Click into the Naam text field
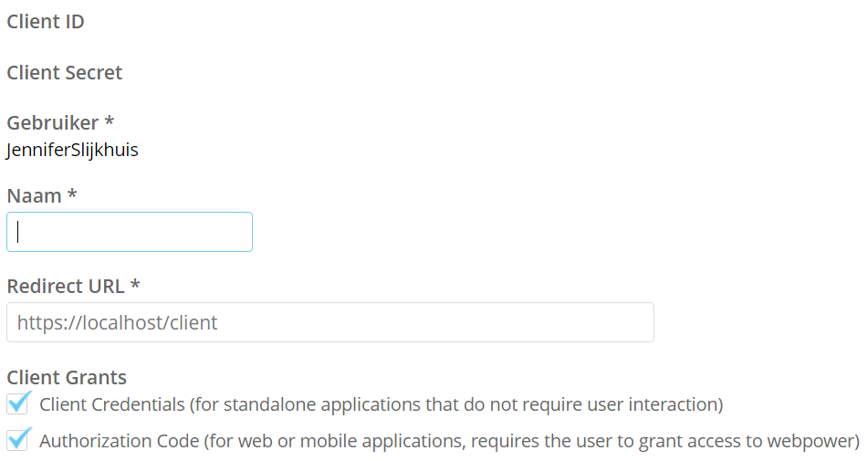The width and height of the screenshot is (868, 461). pos(129,232)
